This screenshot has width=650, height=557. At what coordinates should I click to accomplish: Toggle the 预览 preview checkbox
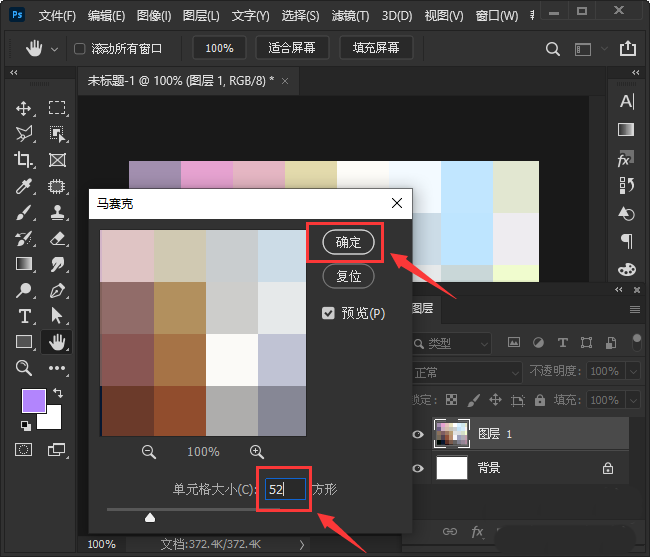tap(329, 313)
